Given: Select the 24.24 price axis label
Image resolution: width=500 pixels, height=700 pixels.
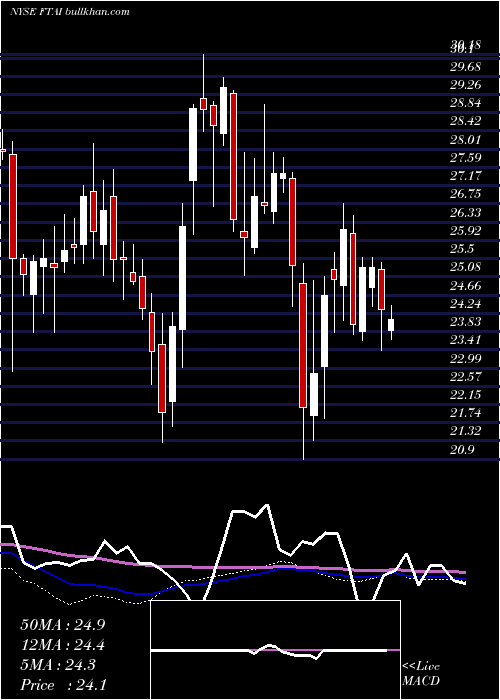Looking at the screenshot, I should coord(466,304).
